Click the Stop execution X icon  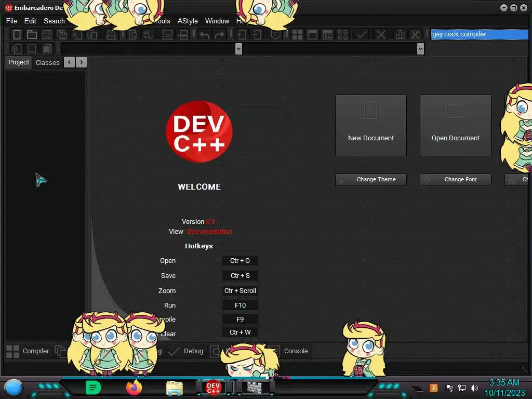(381, 34)
